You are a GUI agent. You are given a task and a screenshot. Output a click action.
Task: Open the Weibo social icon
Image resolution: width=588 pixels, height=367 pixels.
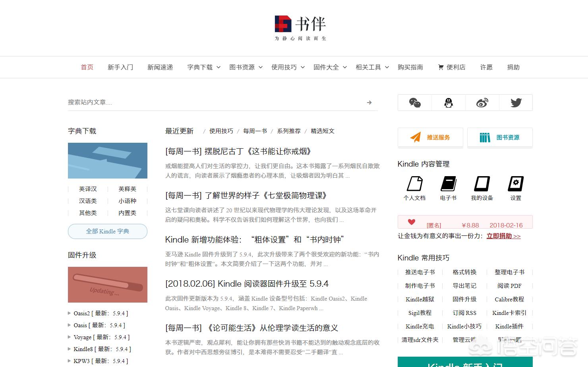click(x=482, y=103)
